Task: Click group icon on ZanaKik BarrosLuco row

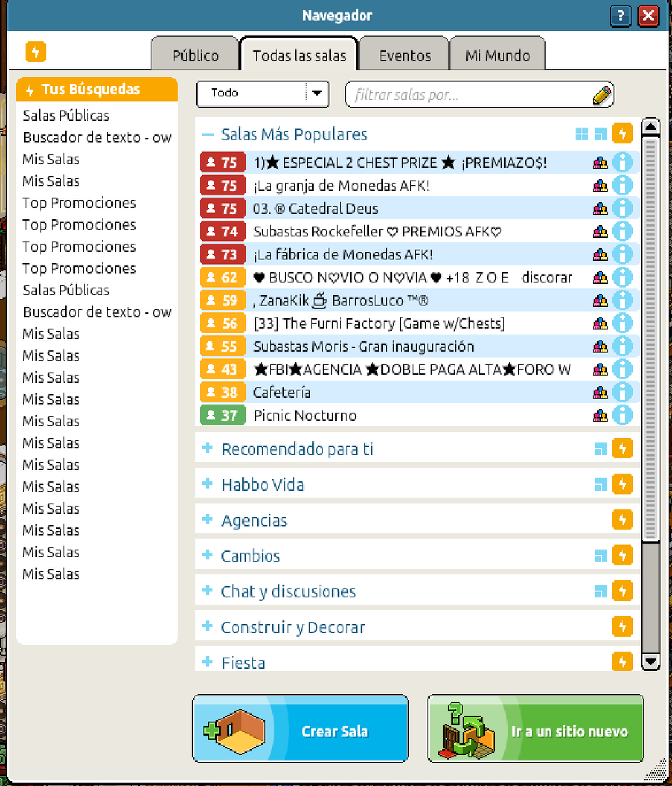Action: [x=600, y=301]
